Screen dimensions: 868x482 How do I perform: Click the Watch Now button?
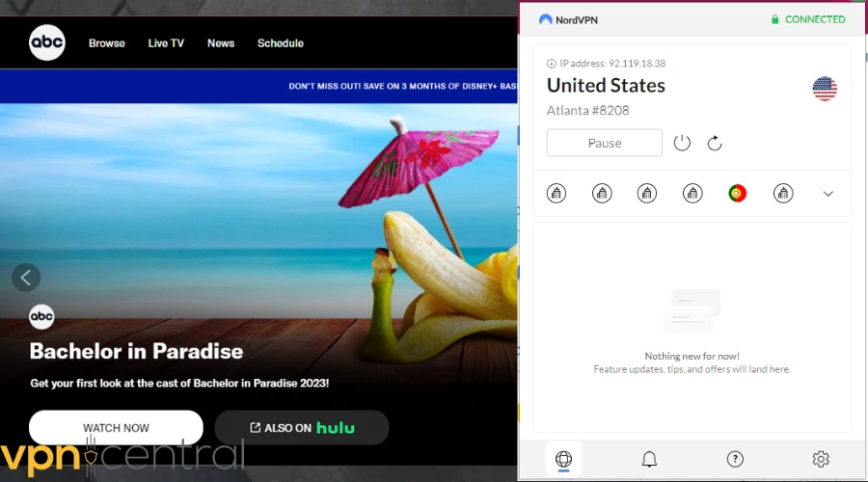(117, 428)
